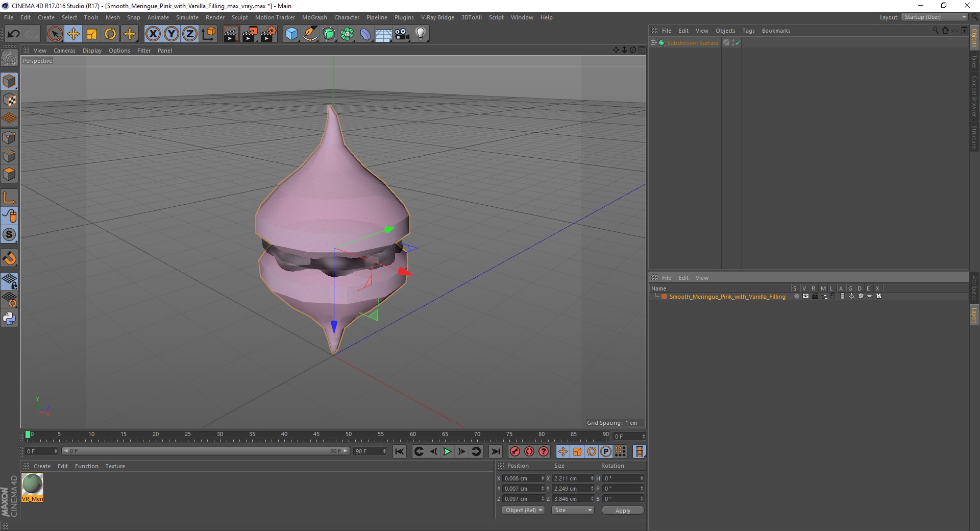The image size is (980, 531).
Task: Play the animation forward
Action: 447,451
